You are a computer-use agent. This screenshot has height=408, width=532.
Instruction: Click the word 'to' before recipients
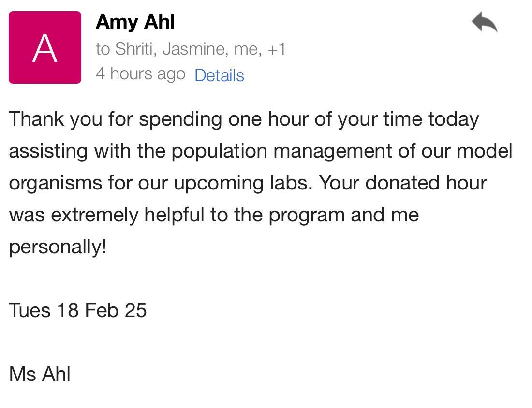[x=103, y=49]
